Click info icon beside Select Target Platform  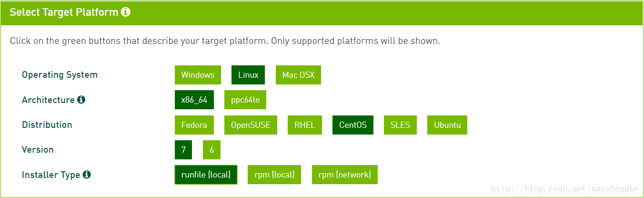point(126,12)
